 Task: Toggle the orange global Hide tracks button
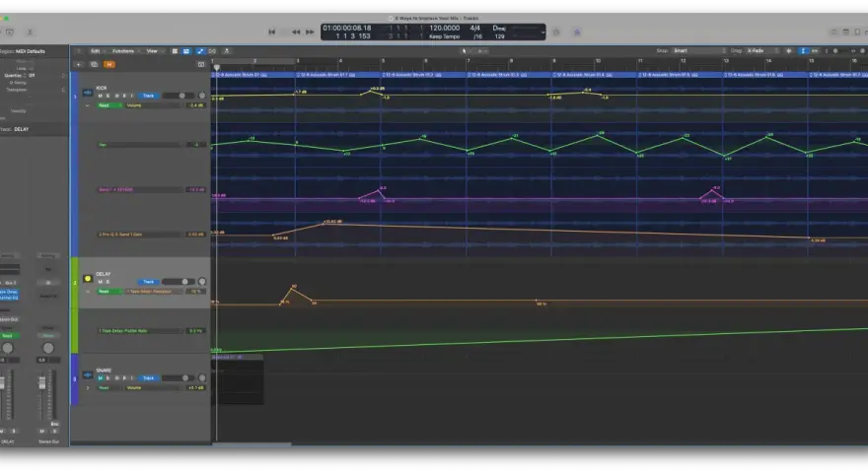(109, 65)
